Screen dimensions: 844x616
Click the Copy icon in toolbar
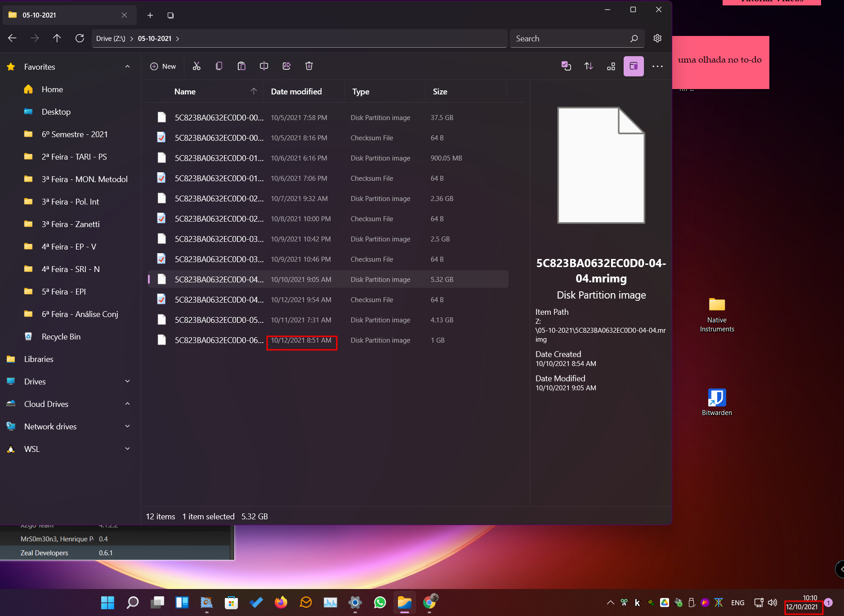(219, 66)
